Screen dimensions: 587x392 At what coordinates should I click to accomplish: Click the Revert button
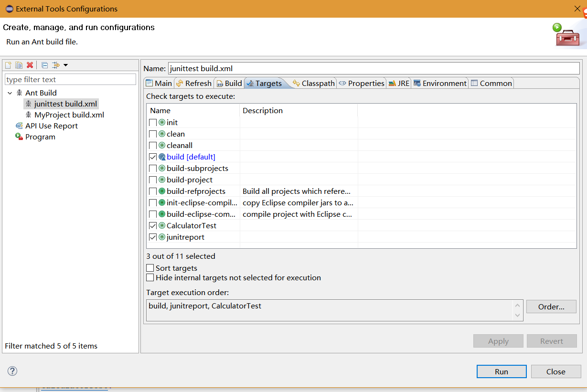tap(552, 341)
